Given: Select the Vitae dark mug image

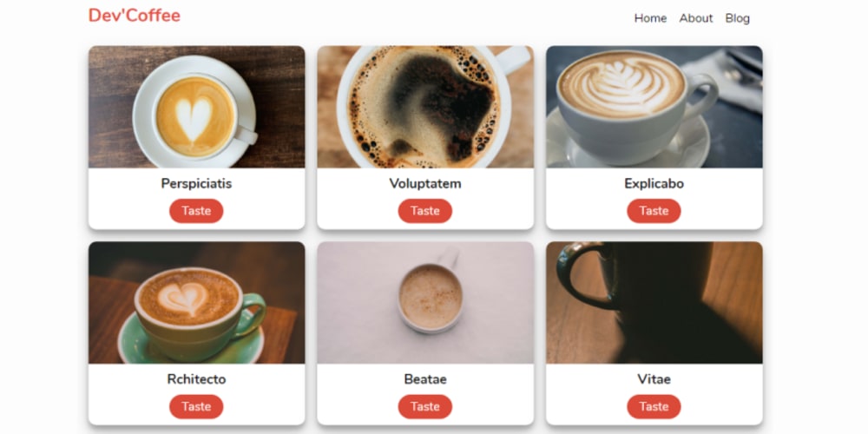Looking at the screenshot, I should (x=654, y=303).
